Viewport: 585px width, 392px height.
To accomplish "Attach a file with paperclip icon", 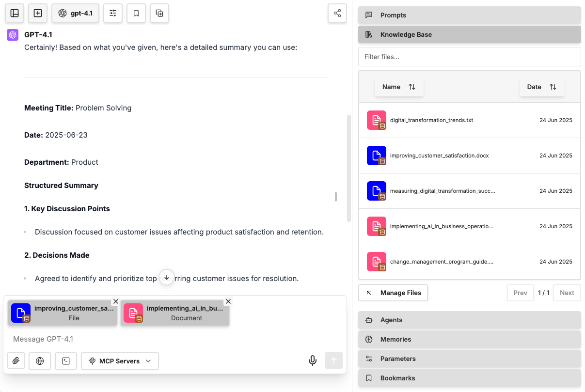I will 16,361.
